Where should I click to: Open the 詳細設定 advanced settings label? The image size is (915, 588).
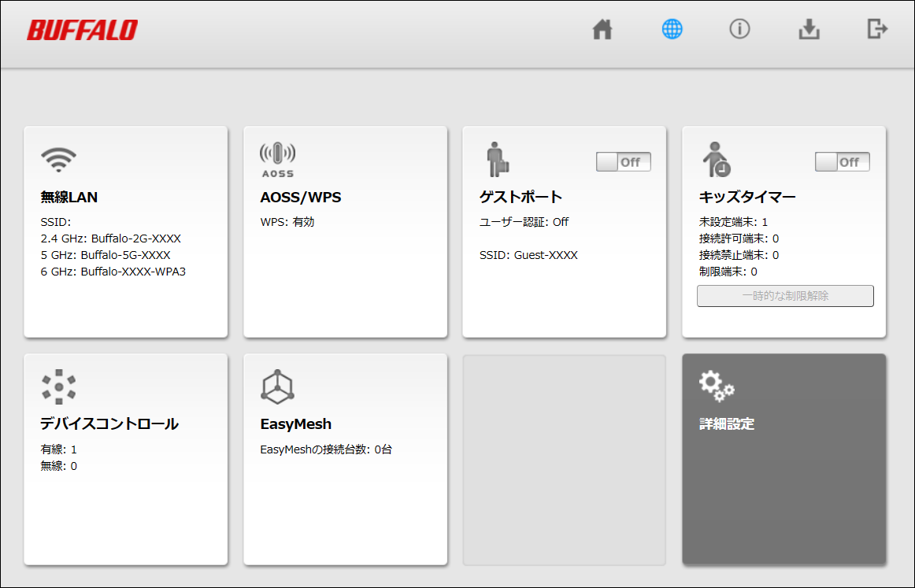pyautogui.click(x=727, y=424)
